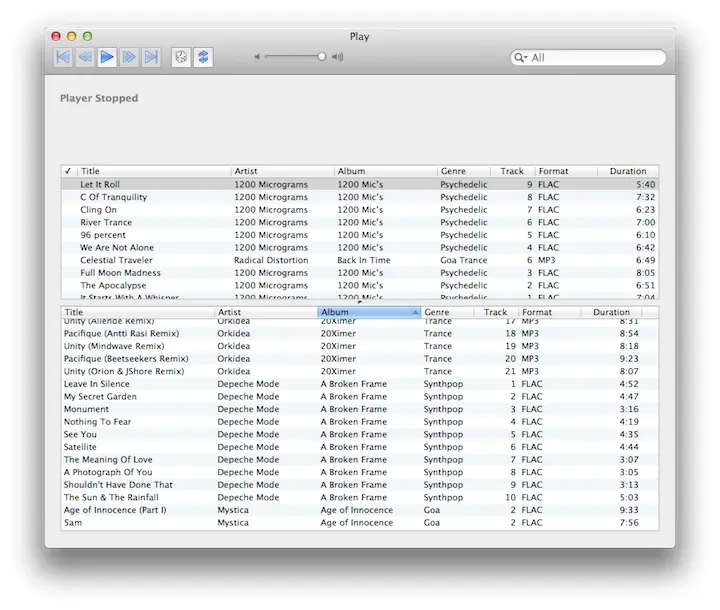Focus the All search field
Viewport: 720px width, 610px height.
pyautogui.click(x=588, y=57)
